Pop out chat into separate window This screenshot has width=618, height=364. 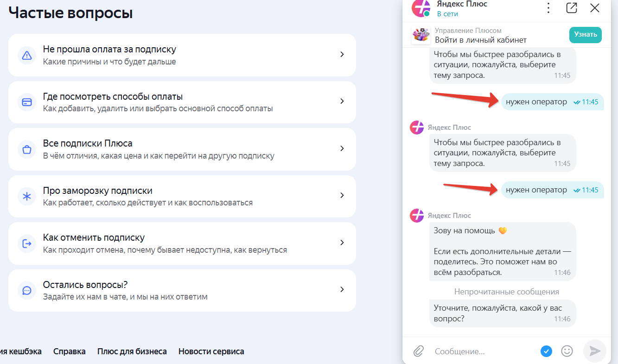point(572,8)
